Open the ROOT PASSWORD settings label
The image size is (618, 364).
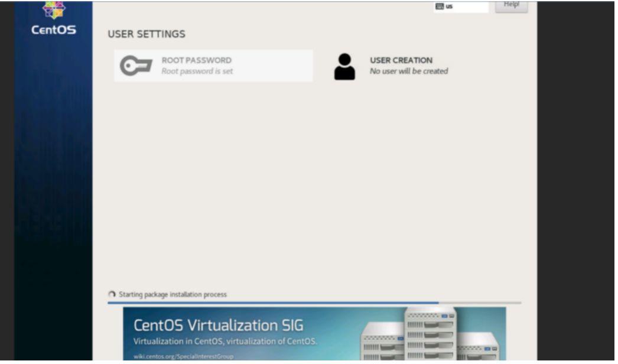point(196,60)
